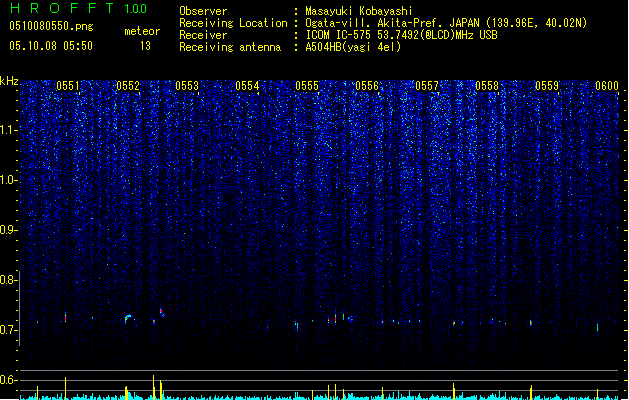Viewport: 629px width, 400px height.
Task: Click the 0553 time marker
Action: pyautogui.click(x=187, y=86)
